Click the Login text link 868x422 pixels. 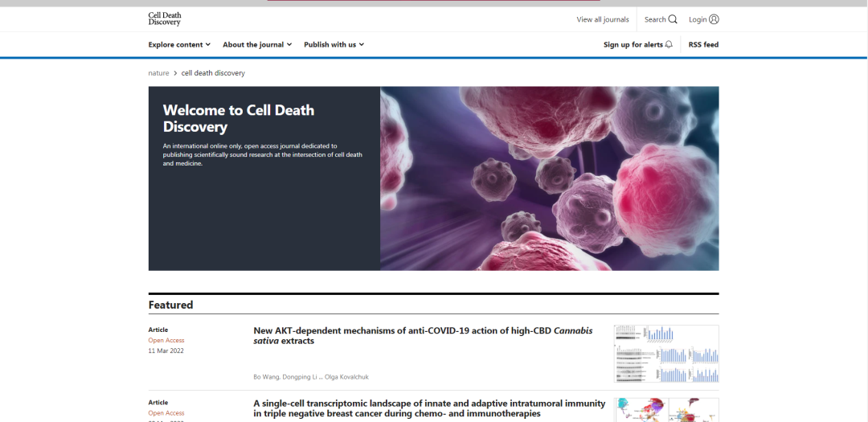(x=698, y=19)
